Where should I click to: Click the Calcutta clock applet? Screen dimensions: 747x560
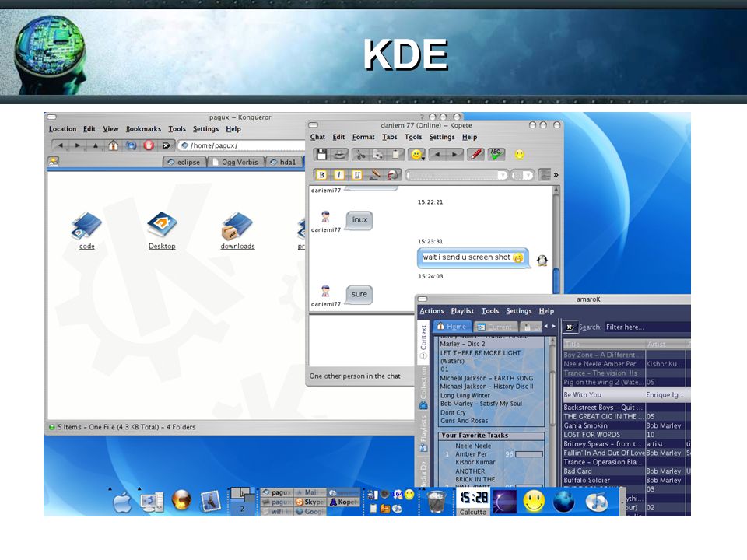point(473,502)
